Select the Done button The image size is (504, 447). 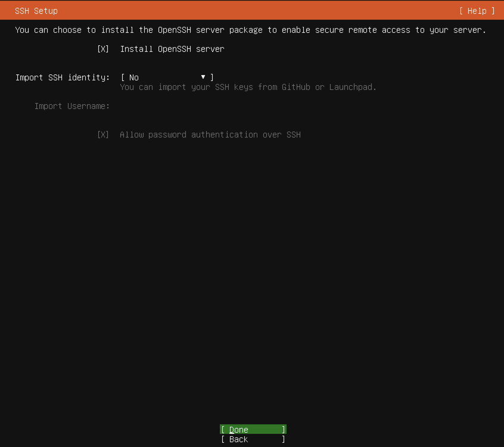click(x=253, y=429)
